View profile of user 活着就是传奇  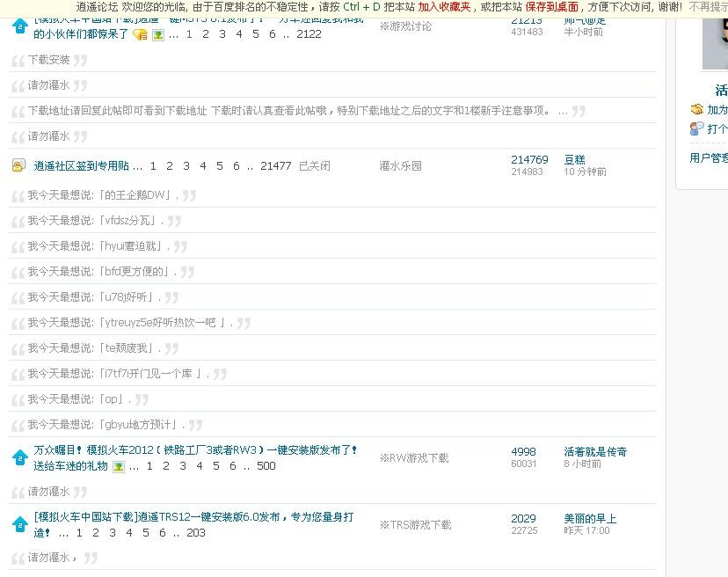tap(595, 451)
